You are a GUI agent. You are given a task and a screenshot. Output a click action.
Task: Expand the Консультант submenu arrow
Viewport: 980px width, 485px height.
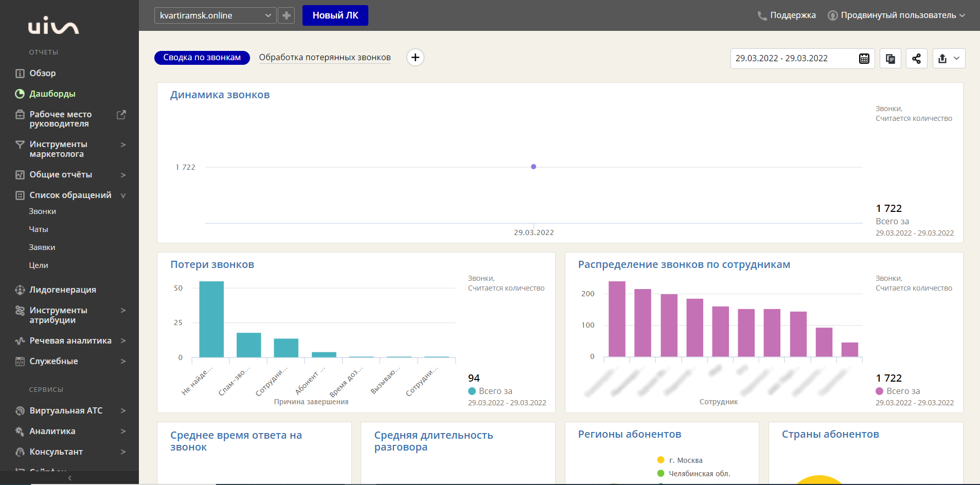[x=123, y=452]
